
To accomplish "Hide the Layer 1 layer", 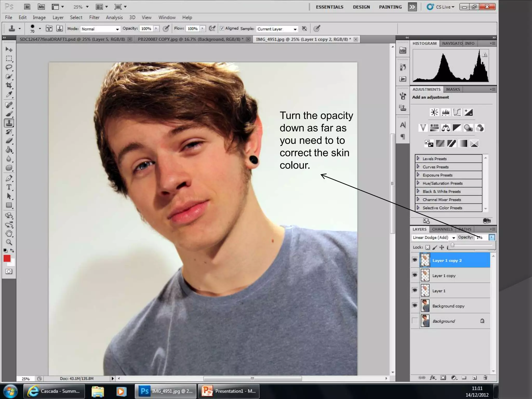I will pos(415,290).
